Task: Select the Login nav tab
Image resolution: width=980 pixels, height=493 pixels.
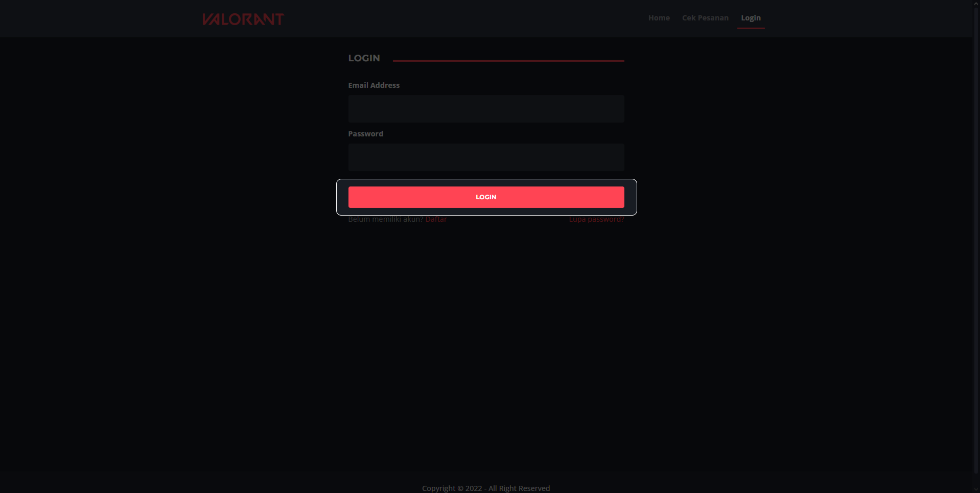Action: 751,18
